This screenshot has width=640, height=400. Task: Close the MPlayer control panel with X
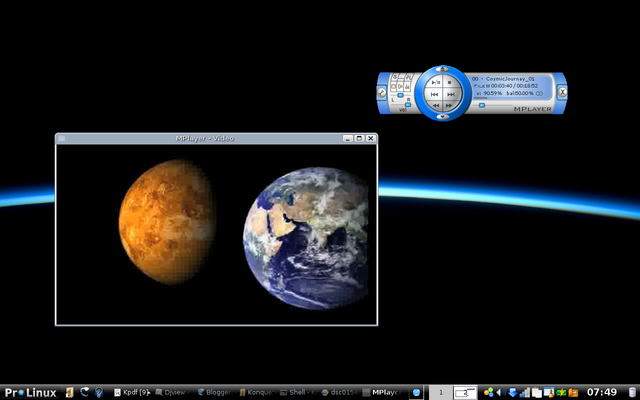pos(562,92)
